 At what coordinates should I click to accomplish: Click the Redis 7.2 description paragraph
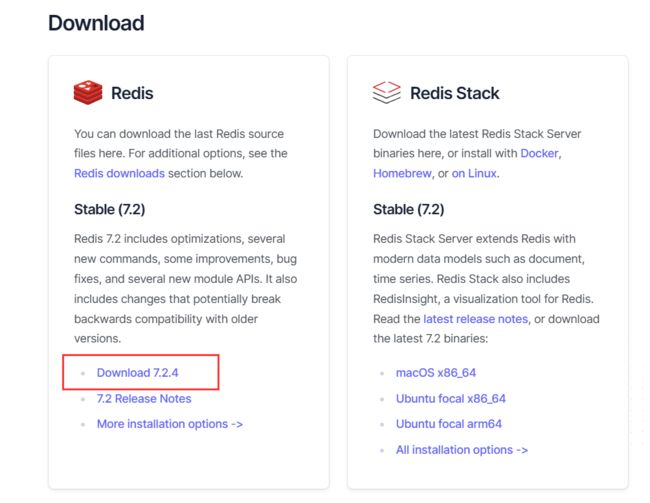(x=186, y=289)
